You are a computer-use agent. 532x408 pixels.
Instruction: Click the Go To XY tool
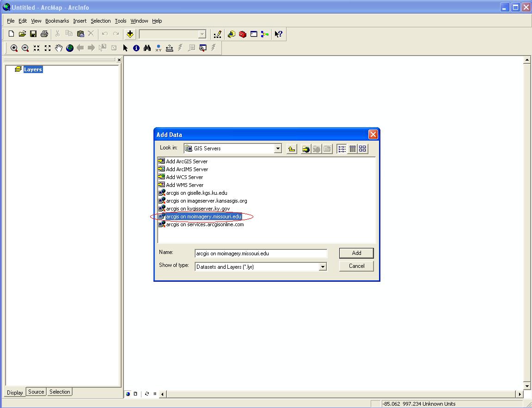click(159, 48)
